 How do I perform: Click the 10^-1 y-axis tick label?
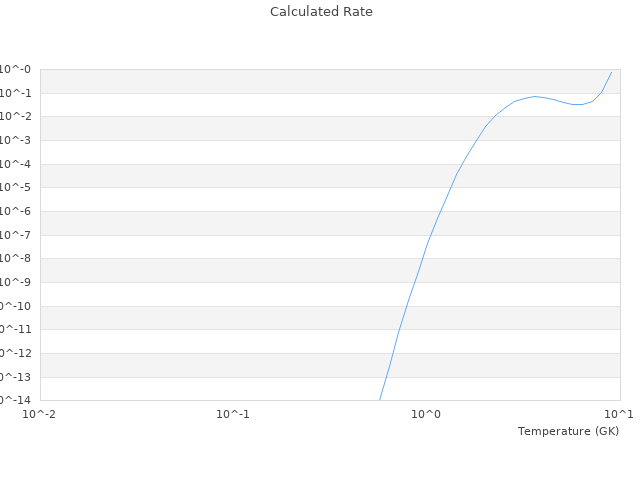(x=16, y=93)
